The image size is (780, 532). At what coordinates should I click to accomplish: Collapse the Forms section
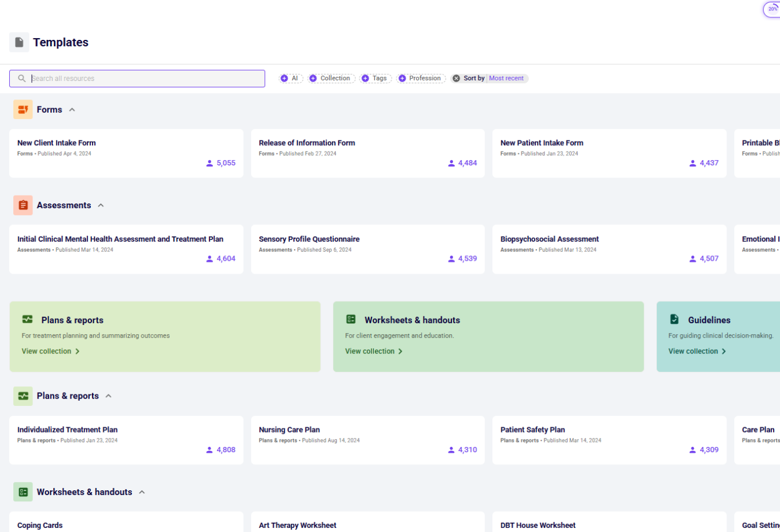[x=72, y=110]
